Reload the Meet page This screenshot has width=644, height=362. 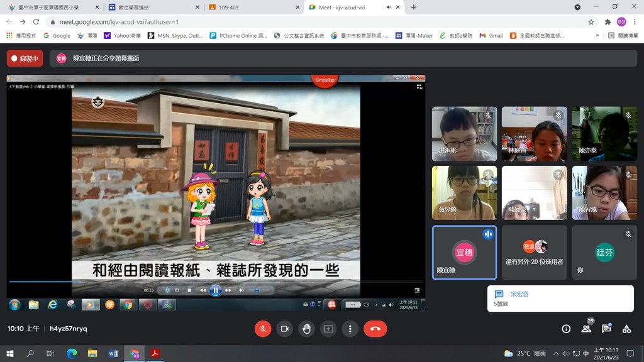point(36,22)
